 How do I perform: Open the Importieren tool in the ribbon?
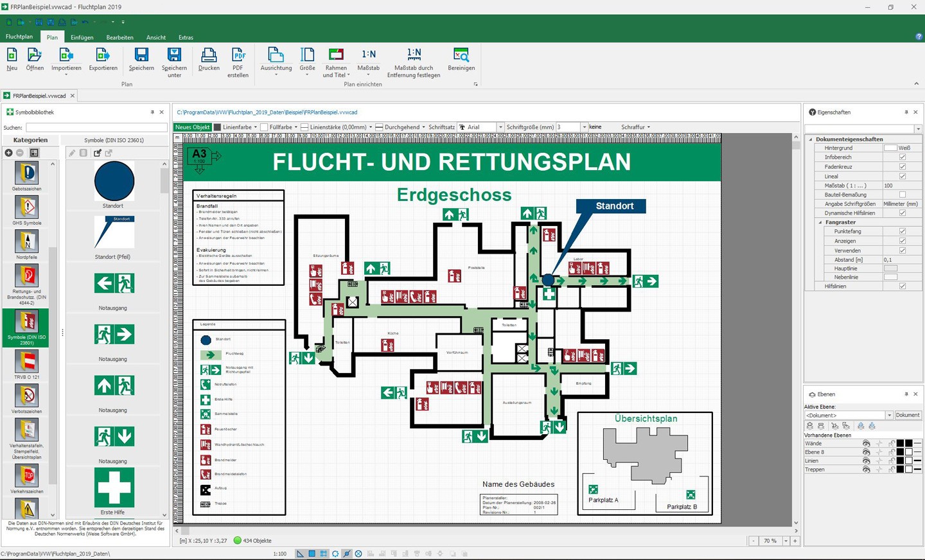point(66,58)
